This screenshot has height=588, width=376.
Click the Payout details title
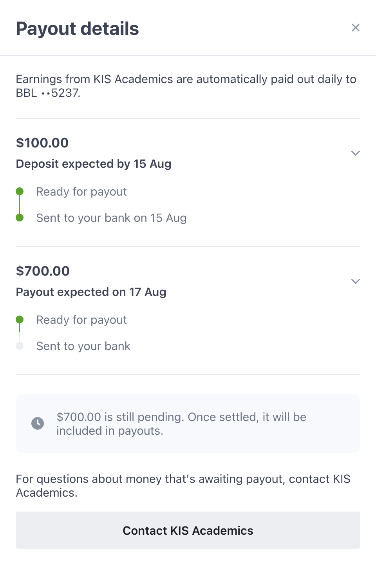77,29
